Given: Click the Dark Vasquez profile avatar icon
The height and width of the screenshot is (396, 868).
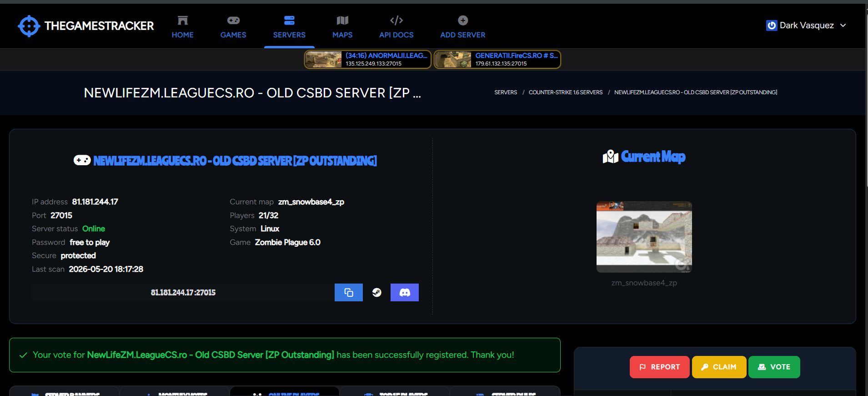Looking at the screenshot, I should click(x=772, y=25).
